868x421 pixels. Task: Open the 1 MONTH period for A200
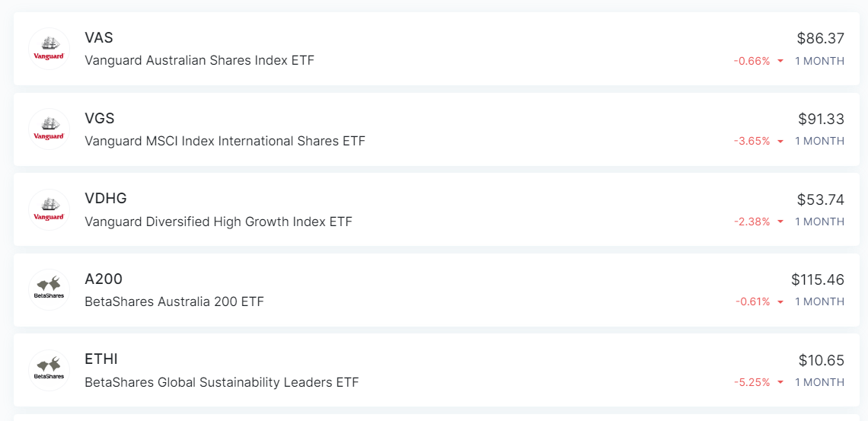(x=820, y=301)
